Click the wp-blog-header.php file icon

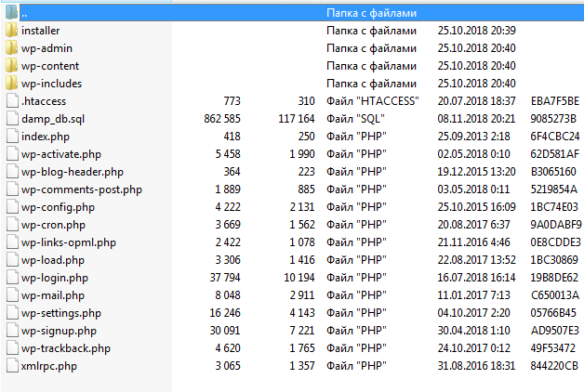point(12,172)
